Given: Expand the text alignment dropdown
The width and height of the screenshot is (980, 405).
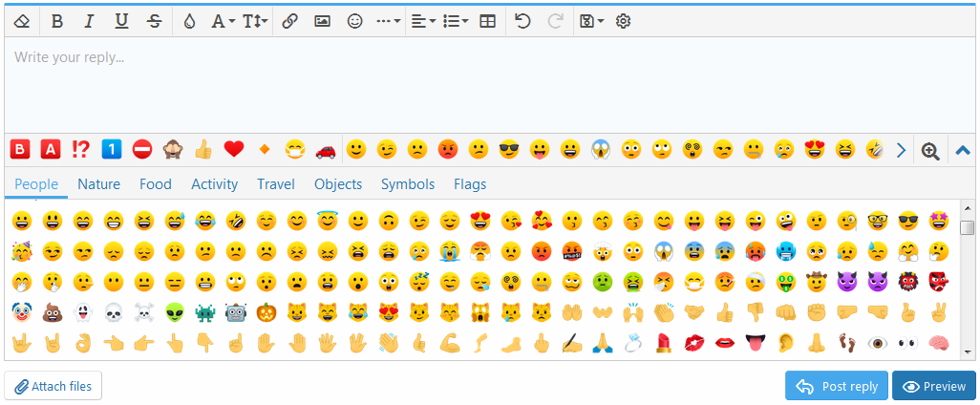Looking at the screenshot, I should (422, 20).
